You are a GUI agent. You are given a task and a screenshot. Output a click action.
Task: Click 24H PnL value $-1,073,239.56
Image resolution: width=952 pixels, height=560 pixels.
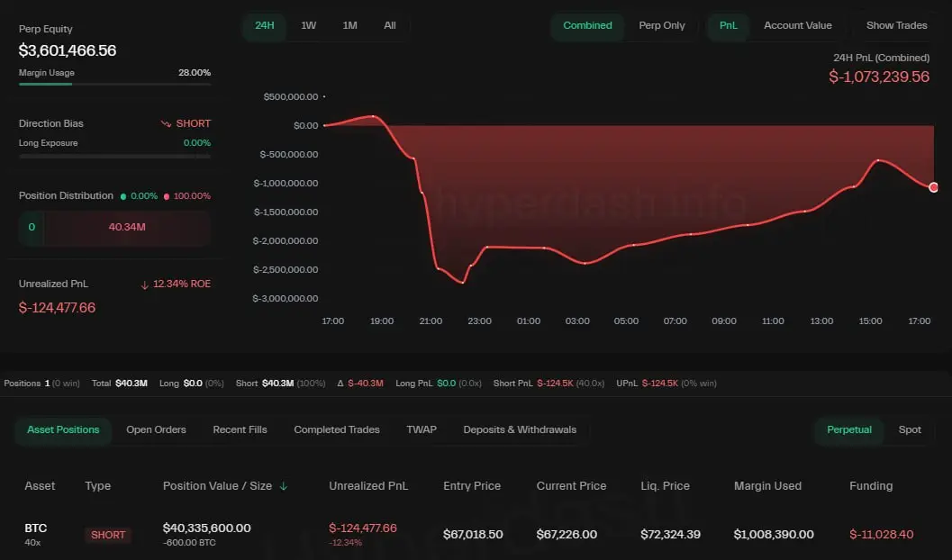(x=879, y=77)
